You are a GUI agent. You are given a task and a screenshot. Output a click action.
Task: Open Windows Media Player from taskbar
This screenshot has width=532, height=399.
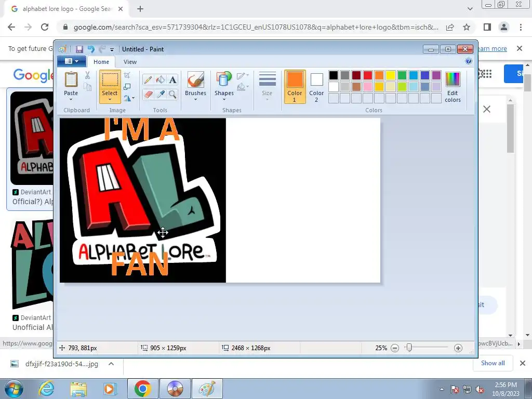(x=109, y=389)
